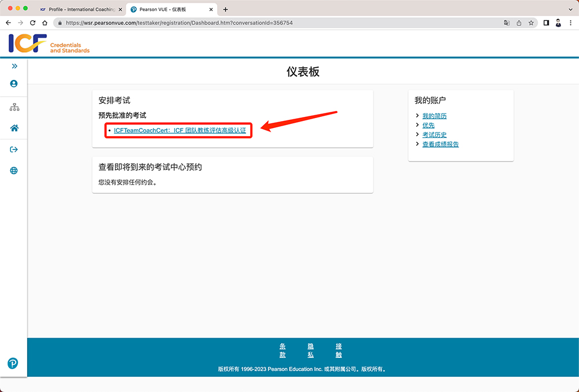The image size is (579, 392).
Task: Click the sitemap hierarchy sidebar icon
Action: (14, 107)
